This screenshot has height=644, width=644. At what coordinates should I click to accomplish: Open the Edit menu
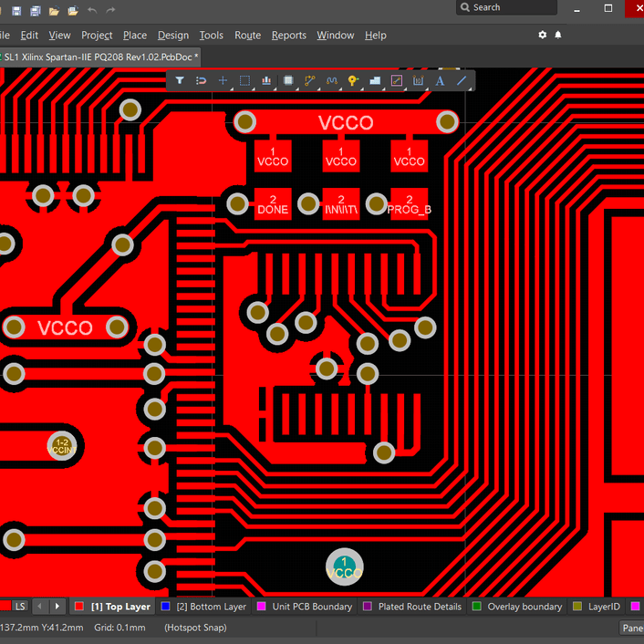click(x=29, y=36)
